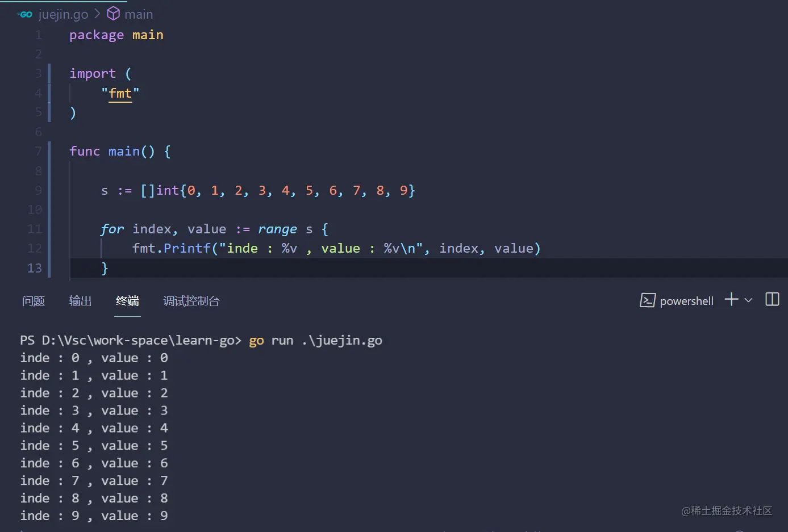The image size is (788, 532).
Task: Open the launch profile dropdown chevron
Action: coord(748,300)
